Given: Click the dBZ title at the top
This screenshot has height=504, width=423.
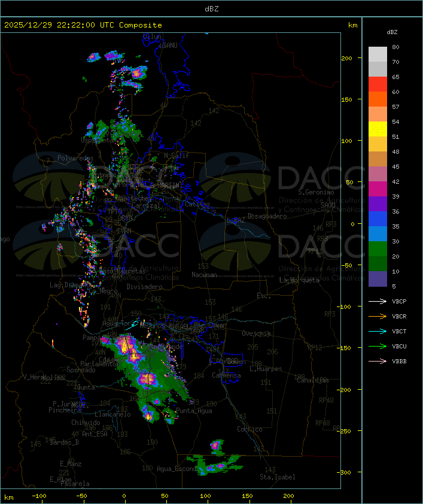Looking at the screenshot, I should pos(212,9).
